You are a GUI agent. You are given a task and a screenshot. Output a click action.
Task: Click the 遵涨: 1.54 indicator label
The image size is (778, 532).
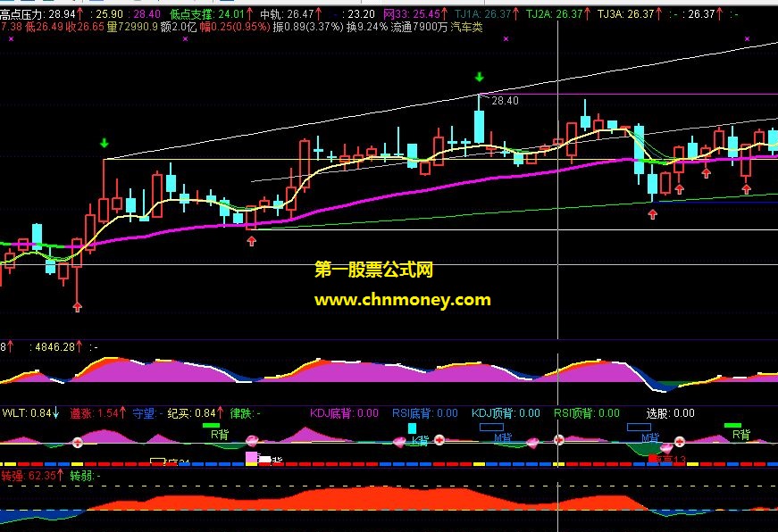pos(95,413)
